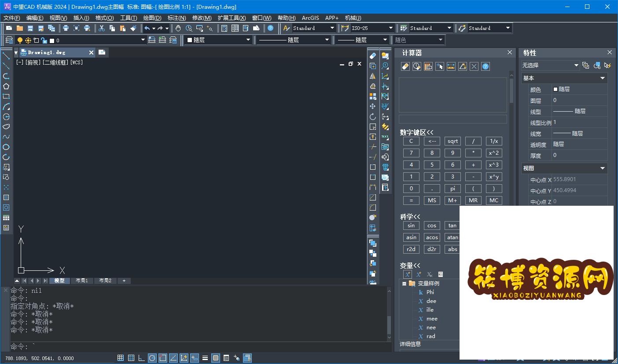
Task: Toggle Dynamic UCS in status bar
Action: point(184,358)
